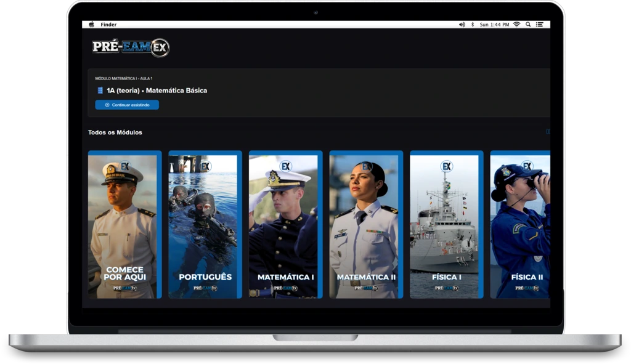Click the Continuar assistindo button
Image resolution: width=631 pixels, height=364 pixels.
[x=127, y=105]
